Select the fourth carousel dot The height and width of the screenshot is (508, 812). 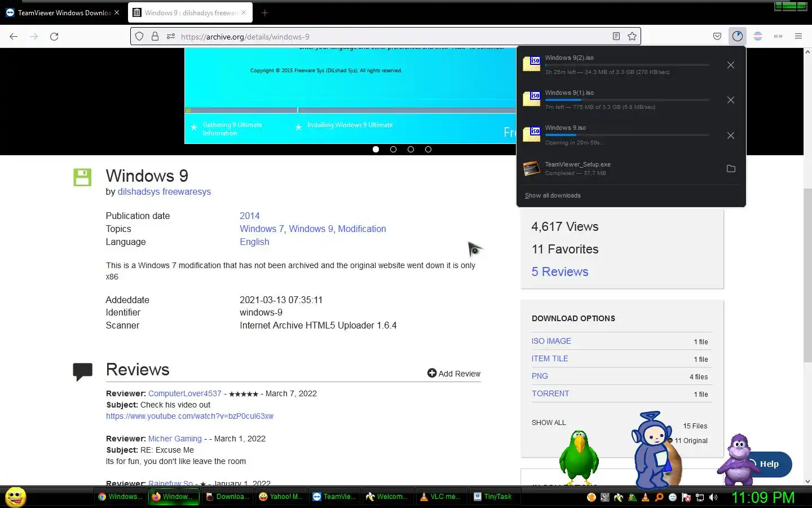tap(428, 150)
